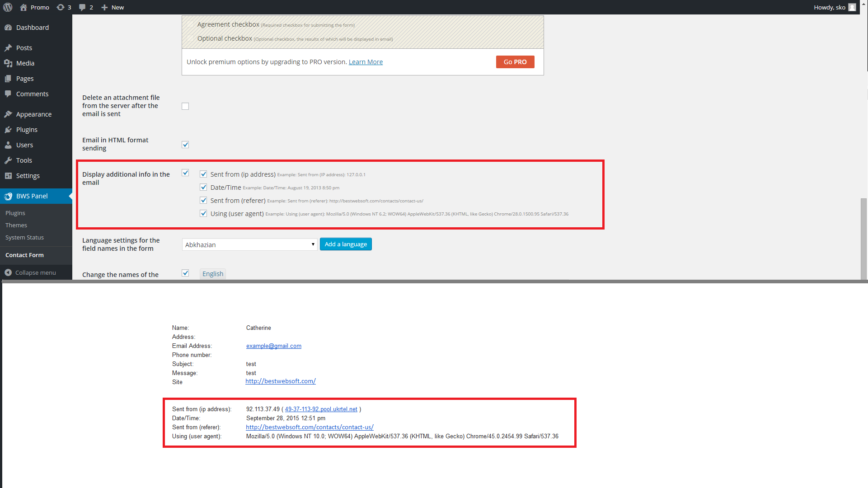This screenshot has width=868, height=488.
Task: Select the English language tab
Action: coord(213,274)
